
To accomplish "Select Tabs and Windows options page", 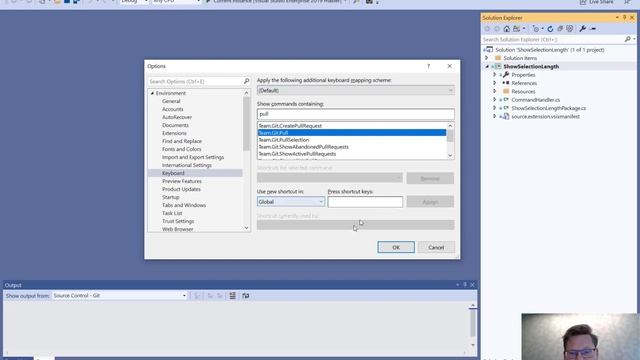I will point(184,205).
